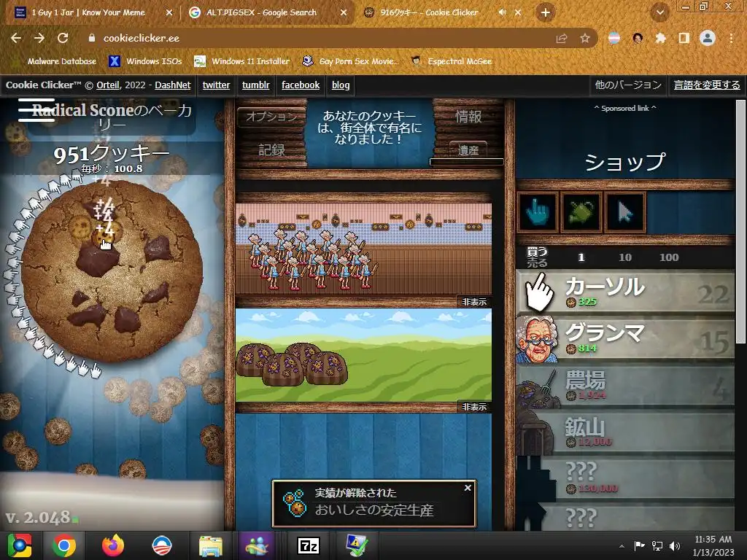This screenshot has height=560, width=747.
Task: Click the achievement cookie cluster icon
Action: [294, 502]
